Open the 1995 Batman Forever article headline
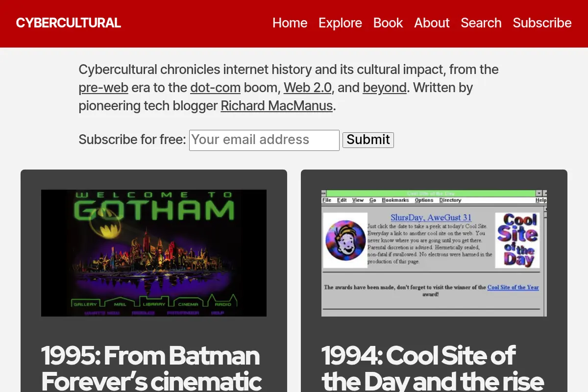 [x=151, y=368]
